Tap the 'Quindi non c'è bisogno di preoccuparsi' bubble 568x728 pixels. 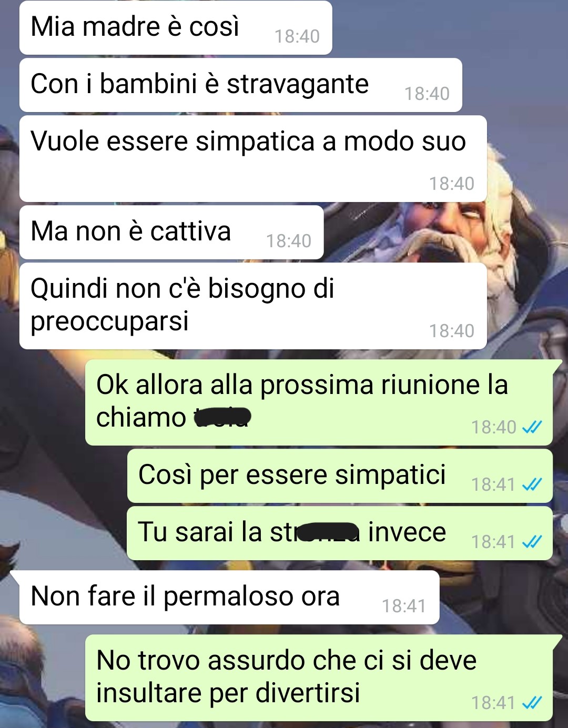tap(253, 306)
